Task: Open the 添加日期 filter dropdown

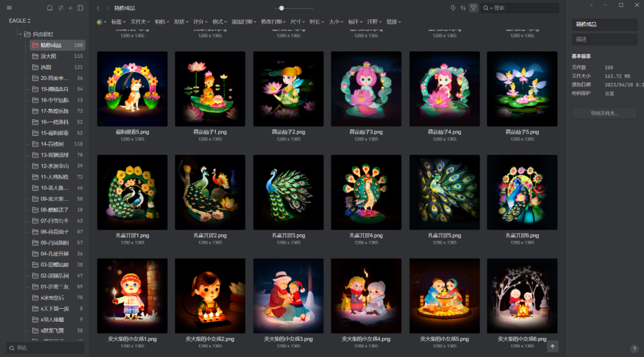Action: [x=243, y=21]
